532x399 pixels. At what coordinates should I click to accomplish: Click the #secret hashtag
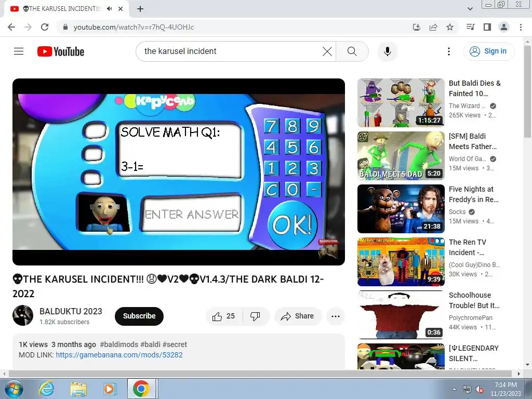pos(175,344)
